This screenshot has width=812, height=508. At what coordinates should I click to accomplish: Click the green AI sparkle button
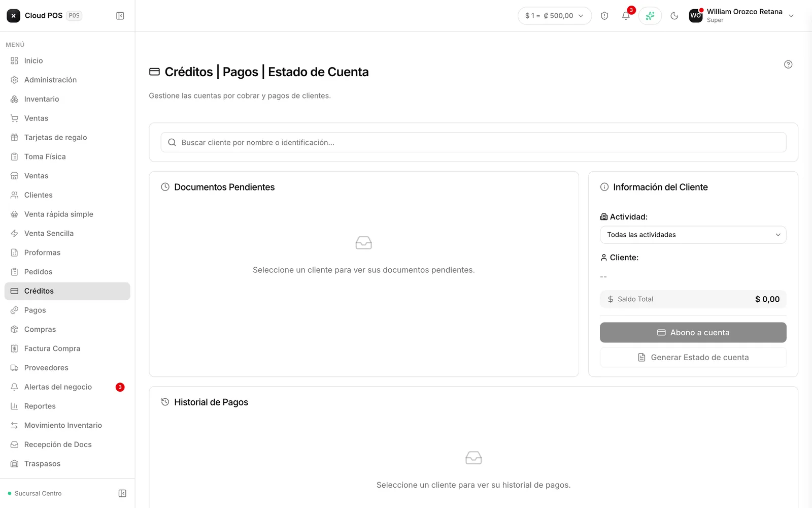(650, 16)
